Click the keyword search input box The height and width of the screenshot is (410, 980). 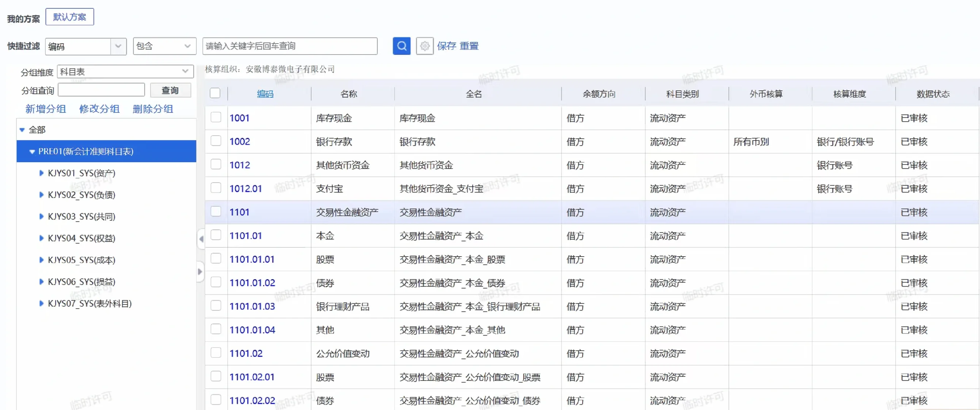coord(290,46)
